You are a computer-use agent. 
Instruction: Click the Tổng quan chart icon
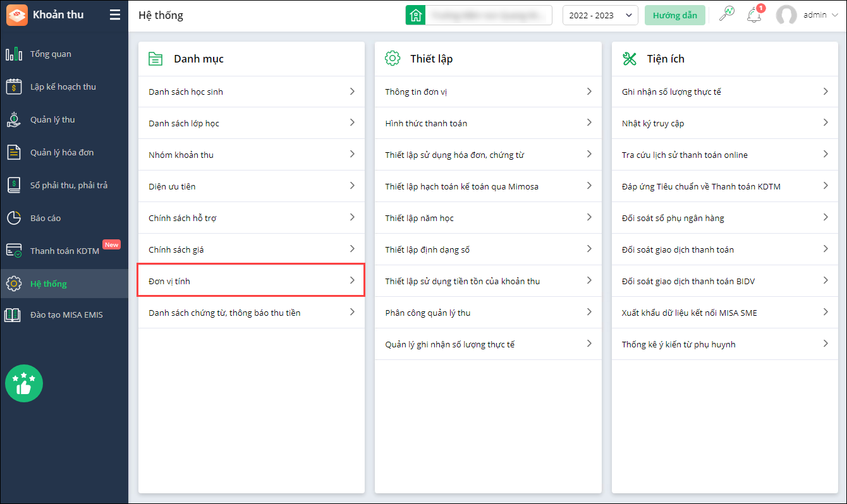14,54
